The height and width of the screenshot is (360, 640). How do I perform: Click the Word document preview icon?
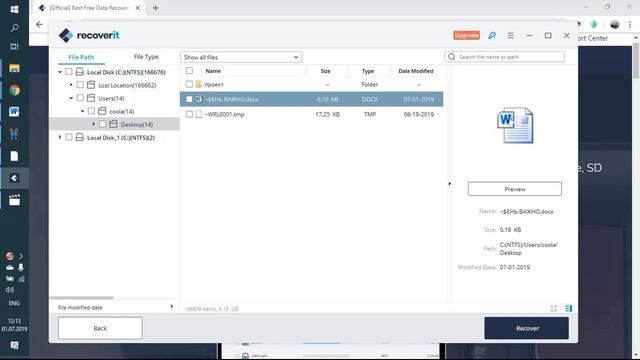pos(515,125)
